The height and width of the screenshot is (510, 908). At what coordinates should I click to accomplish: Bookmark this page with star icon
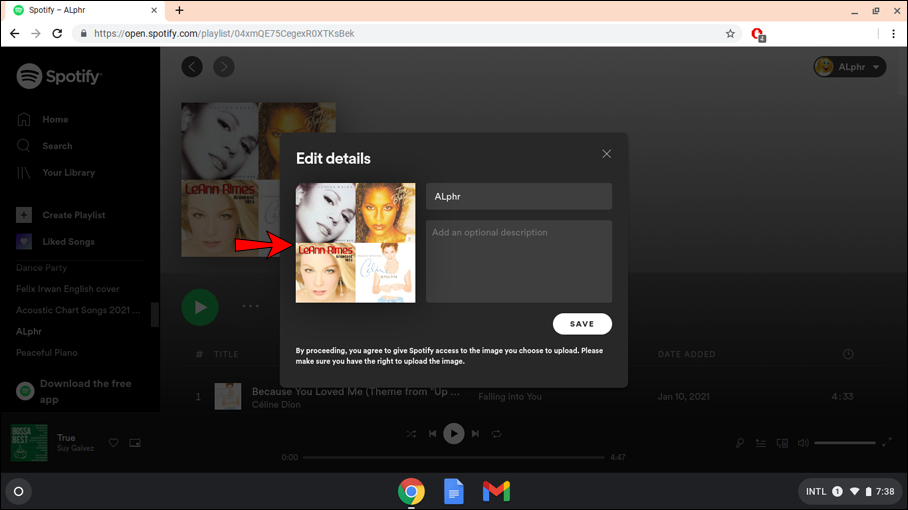coord(730,34)
